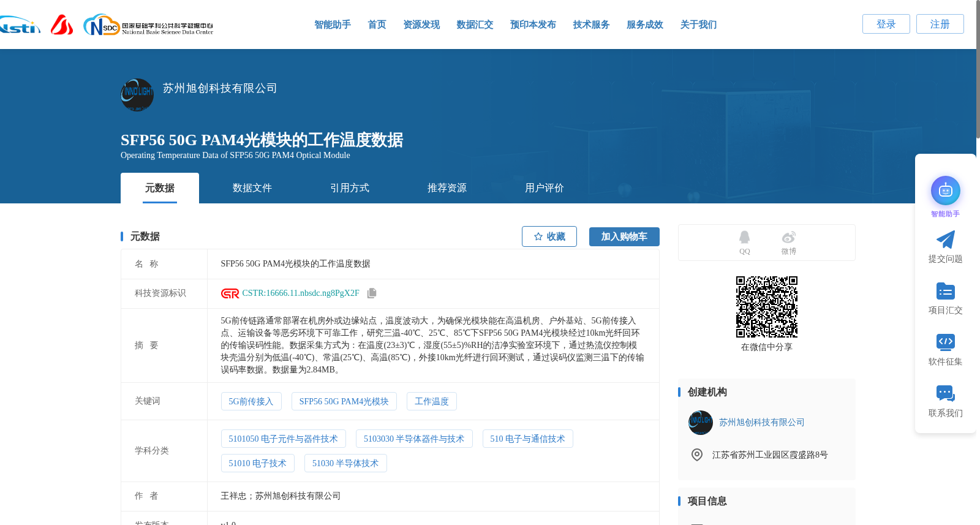Click the 工作温度 keyword tag
This screenshot has width=980, height=525.
(x=432, y=401)
